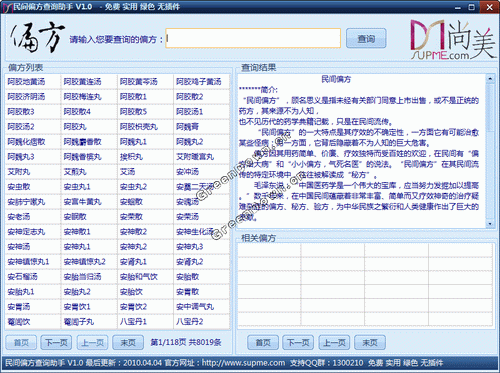This screenshot has width=500, height=373.
Task: Click 首页 under the 相关偏方 panel
Action: click(263, 342)
